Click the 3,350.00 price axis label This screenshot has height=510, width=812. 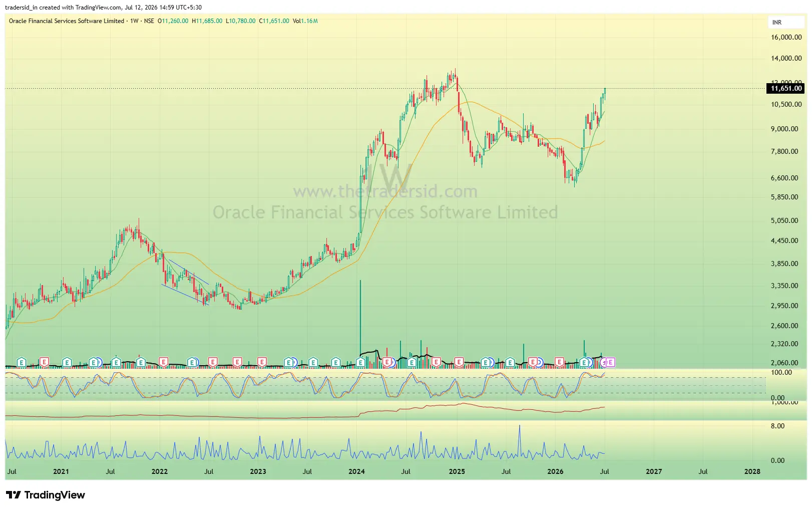(x=784, y=286)
